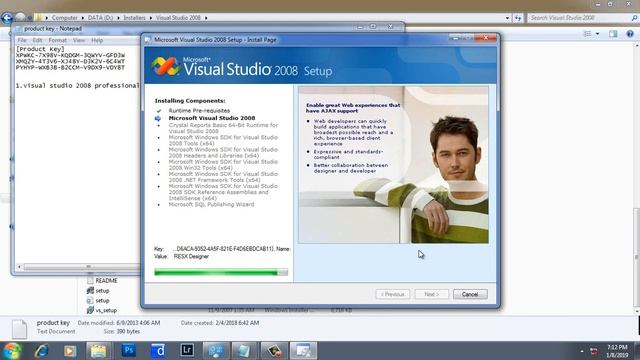Open Notepad File menu

click(x=22, y=40)
